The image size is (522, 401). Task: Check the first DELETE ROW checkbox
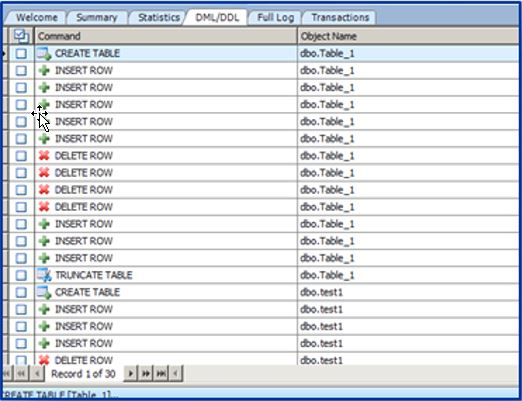21,156
